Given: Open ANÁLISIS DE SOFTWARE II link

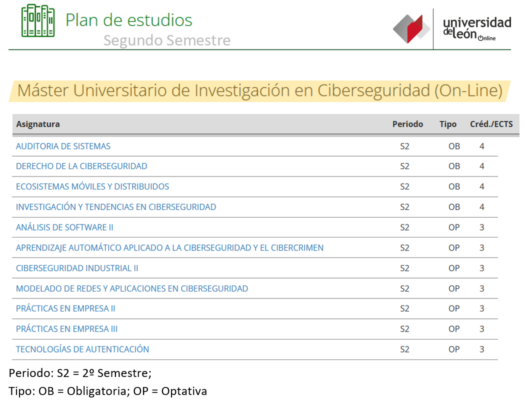Looking at the screenshot, I should (x=64, y=228).
